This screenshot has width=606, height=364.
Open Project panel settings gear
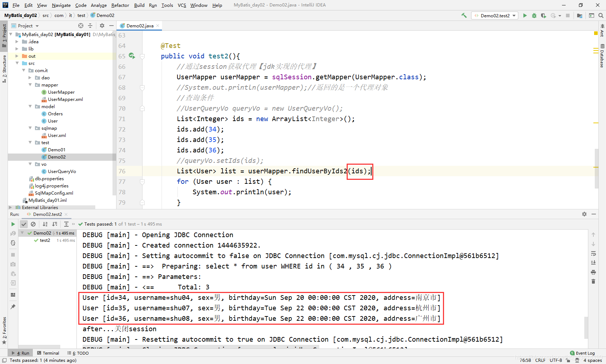pyautogui.click(x=102, y=26)
